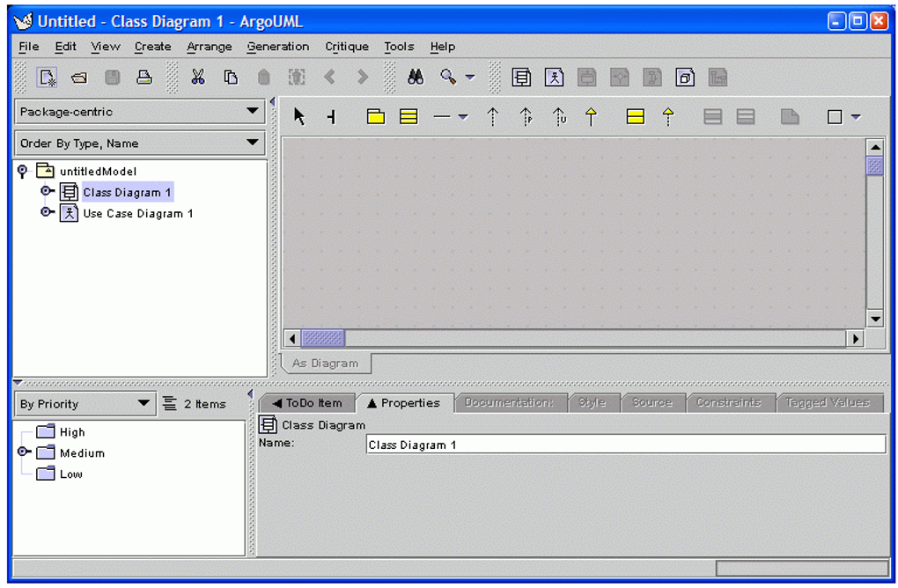Image resolution: width=898 pixels, height=588 pixels.
Task: Click the horizontal scrollbar thumb
Action: pyautogui.click(x=323, y=338)
